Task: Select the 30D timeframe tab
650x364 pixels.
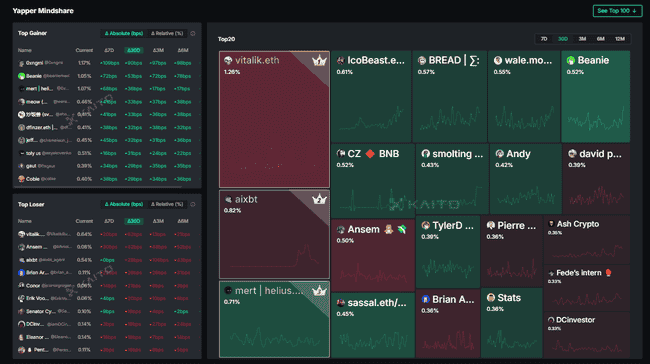Action: (x=563, y=39)
